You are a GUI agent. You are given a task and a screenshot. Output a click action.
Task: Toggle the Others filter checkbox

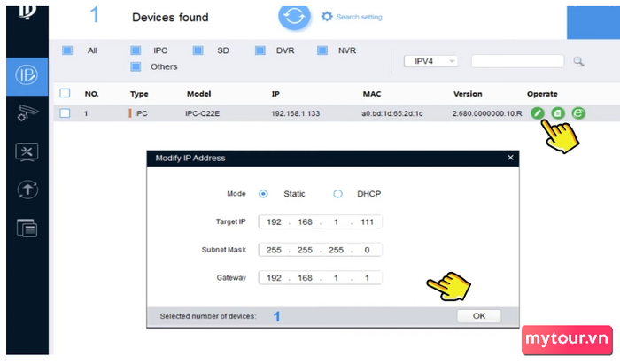136,66
